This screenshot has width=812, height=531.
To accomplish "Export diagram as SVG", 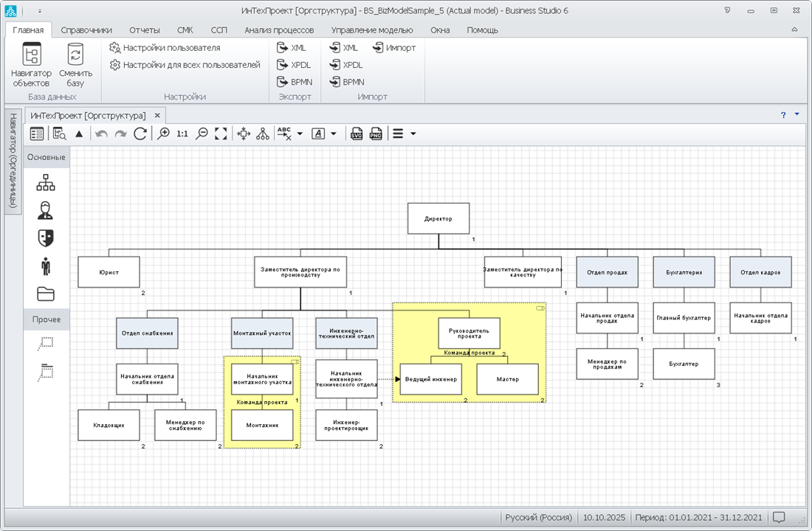I will [357, 133].
